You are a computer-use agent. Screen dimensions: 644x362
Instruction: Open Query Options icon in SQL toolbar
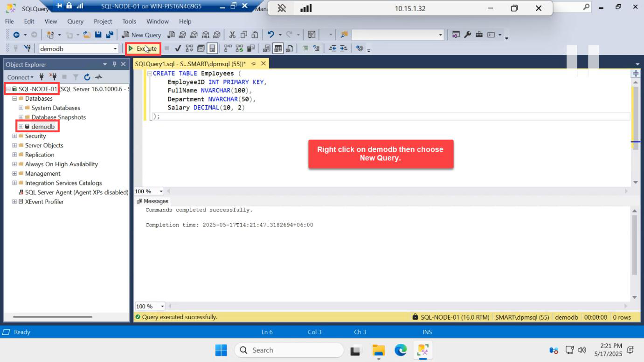point(201,48)
